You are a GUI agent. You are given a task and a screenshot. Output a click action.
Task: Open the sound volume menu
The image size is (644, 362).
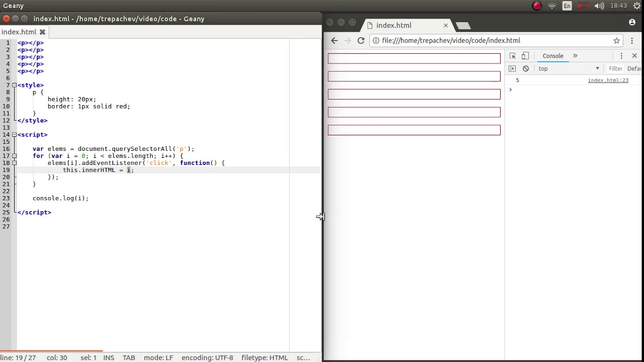click(x=599, y=6)
